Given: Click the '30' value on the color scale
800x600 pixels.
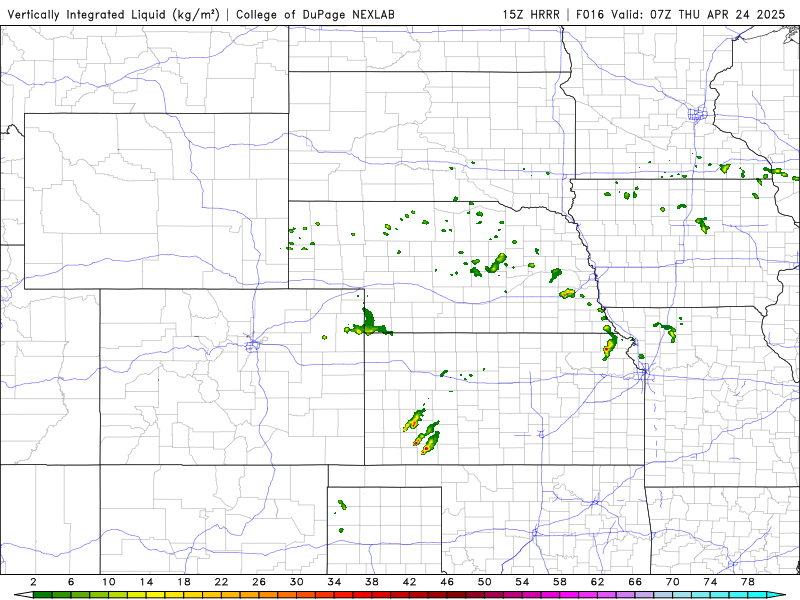Looking at the screenshot, I should pyautogui.click(x=297, y=582).
